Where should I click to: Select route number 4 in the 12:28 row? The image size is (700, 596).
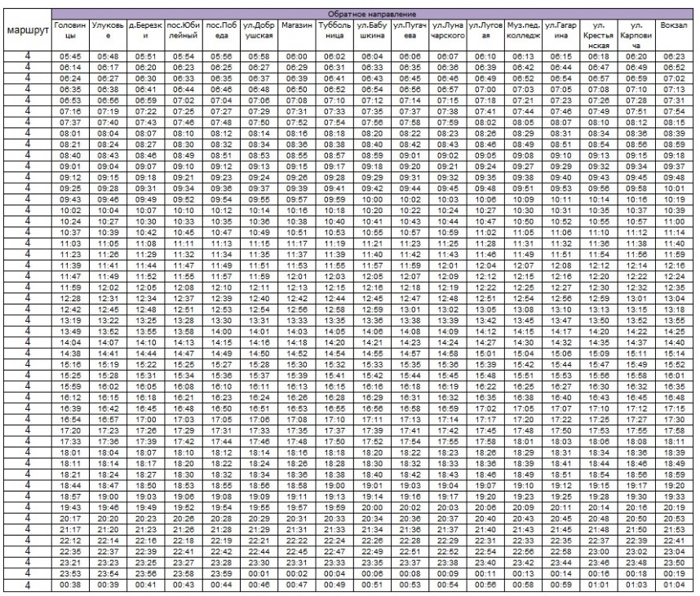tap(28, 298)
